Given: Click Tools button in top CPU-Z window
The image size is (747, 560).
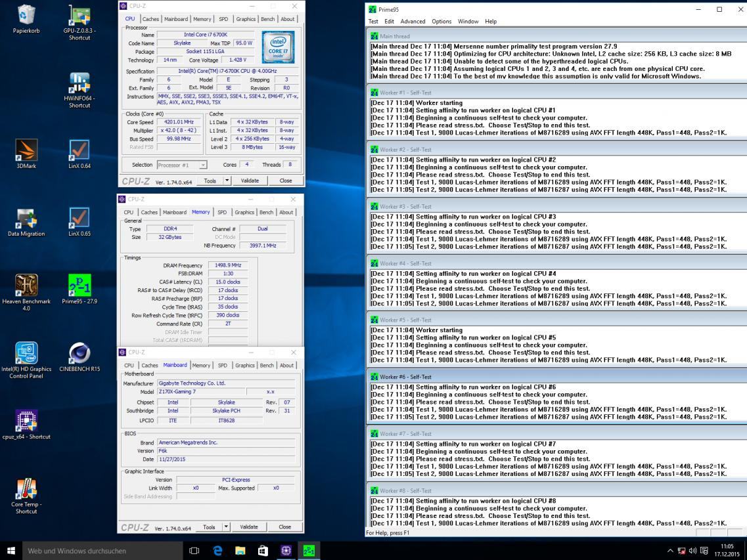Looking at the screenshot, I should [210, 181].
